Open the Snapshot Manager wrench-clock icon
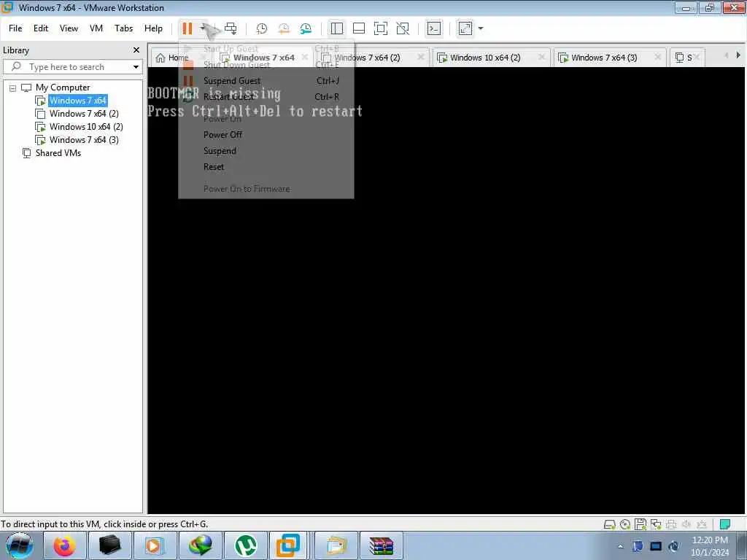The height and width of the screenshot is (560, 747). pyautogui.click(x=306, y=28)
